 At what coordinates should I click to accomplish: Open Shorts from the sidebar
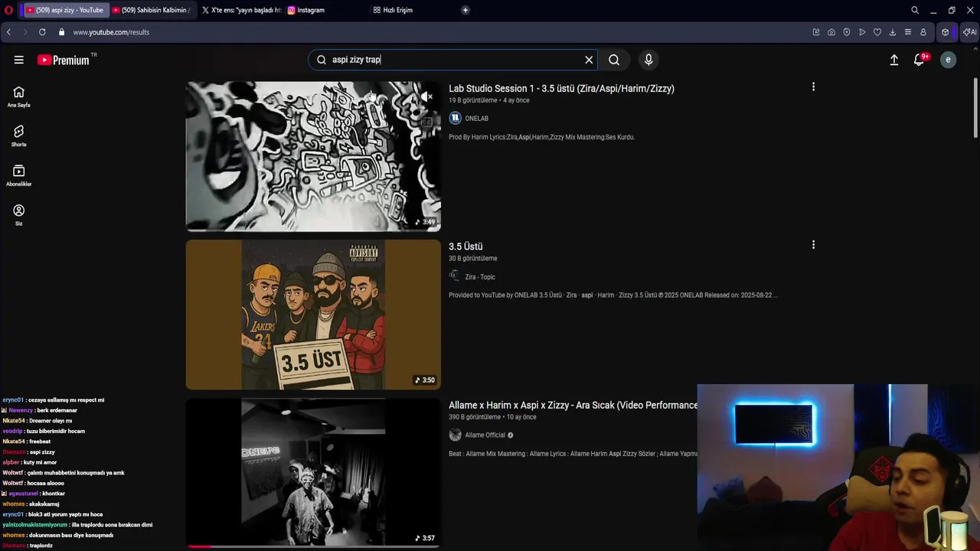tap(19, 136)
